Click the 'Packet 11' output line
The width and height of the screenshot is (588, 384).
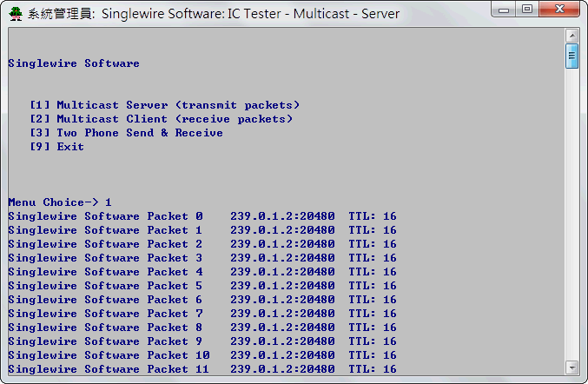[x=202, y=369]
